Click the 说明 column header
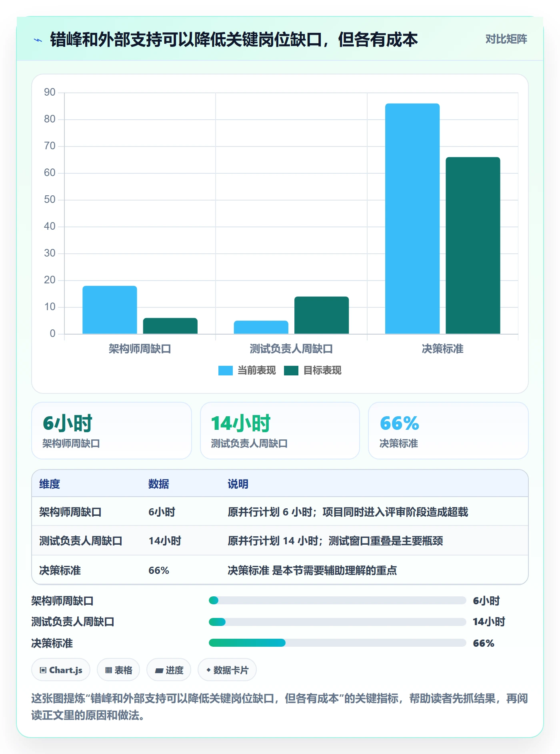The image size is (560, 754). (238, 484)
